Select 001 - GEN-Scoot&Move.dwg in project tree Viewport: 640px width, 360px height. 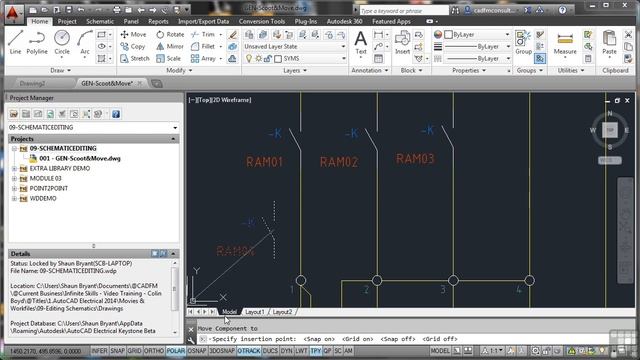[80, 158]
